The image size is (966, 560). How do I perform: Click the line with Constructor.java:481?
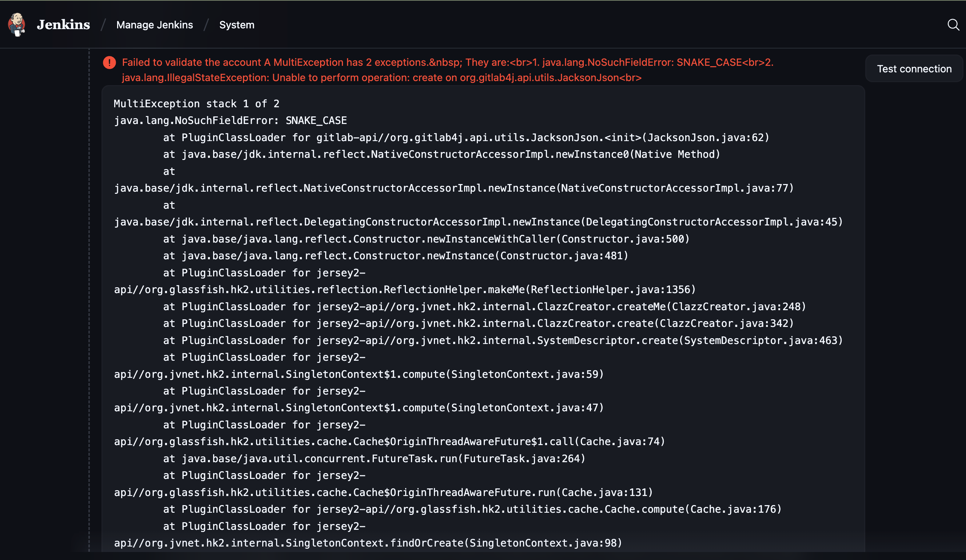396,256
